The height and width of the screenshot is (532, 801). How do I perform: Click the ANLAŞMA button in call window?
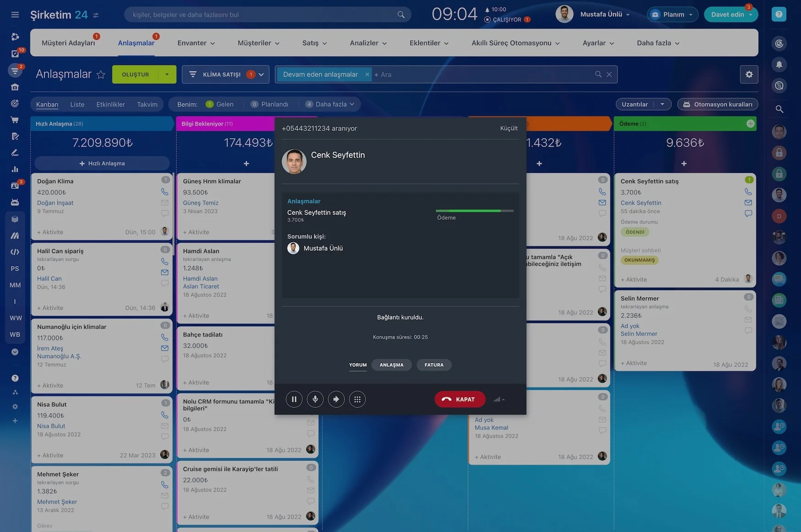pyautogui.click(x=392, y=365)
